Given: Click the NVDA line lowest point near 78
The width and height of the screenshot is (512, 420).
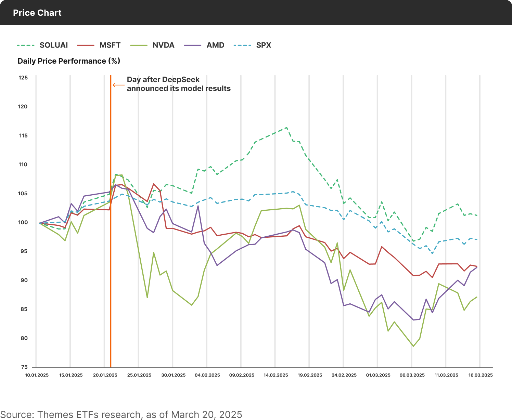Looking at the screenshot, I should [413, 346].
